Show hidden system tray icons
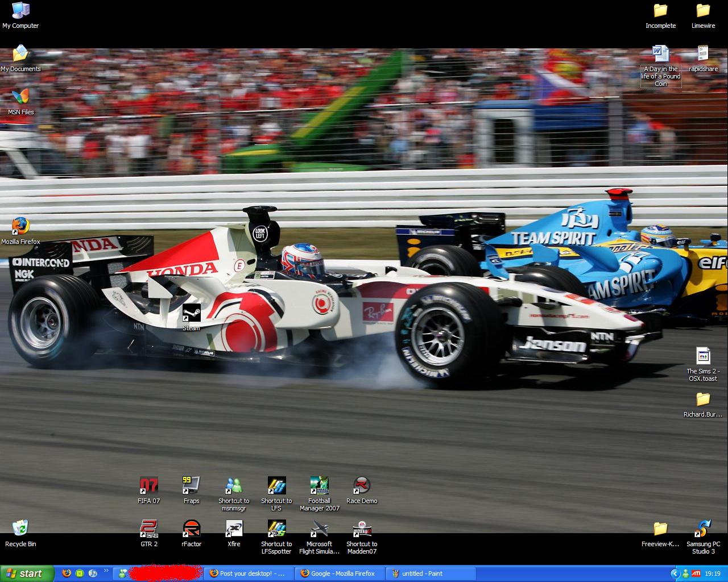 [x=675, y=573]
